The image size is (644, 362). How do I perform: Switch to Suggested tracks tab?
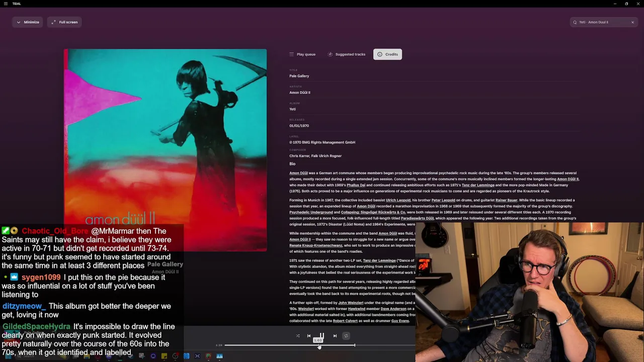click(x=347, y=54)
